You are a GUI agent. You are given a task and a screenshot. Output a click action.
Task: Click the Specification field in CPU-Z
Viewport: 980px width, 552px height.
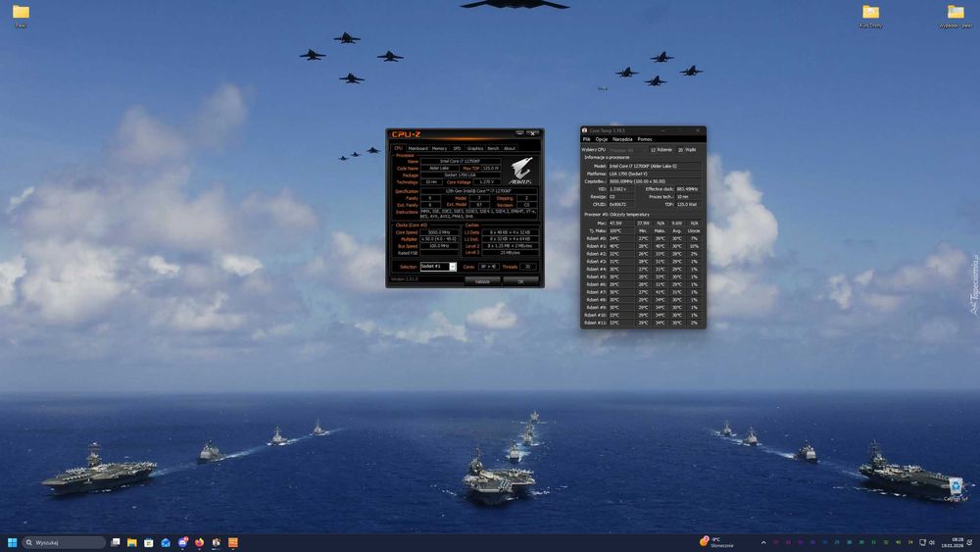point(479,190)
